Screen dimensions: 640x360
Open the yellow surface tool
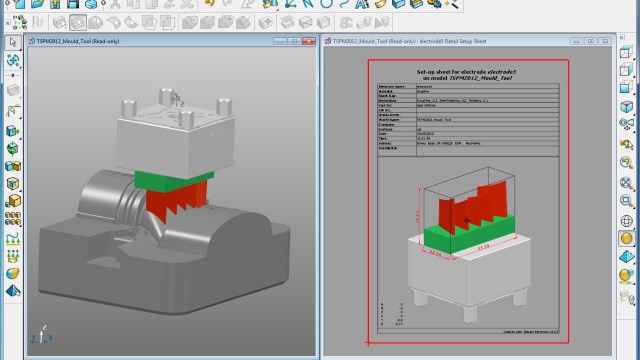click(380, 4)
